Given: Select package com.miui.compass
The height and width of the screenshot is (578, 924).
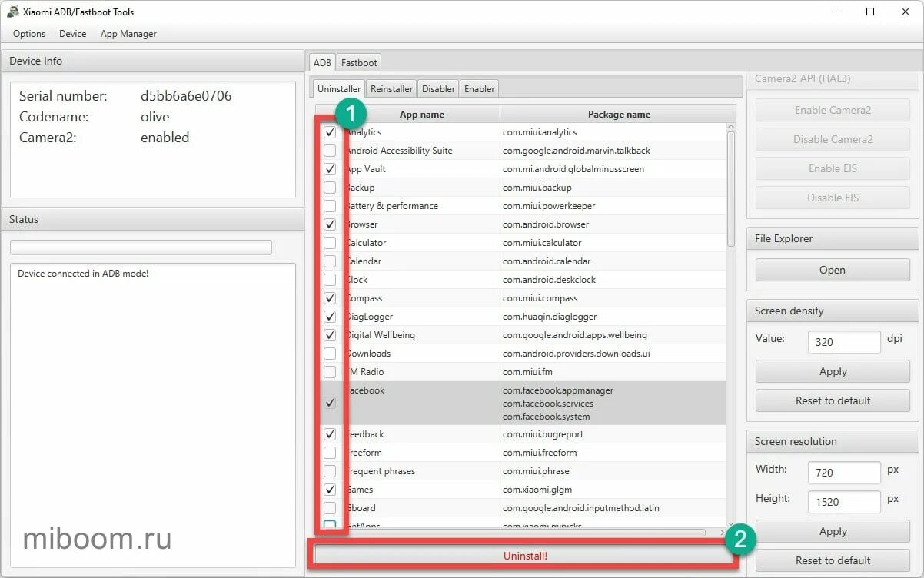Looking at the screenshot, I should tap(540, 298).
